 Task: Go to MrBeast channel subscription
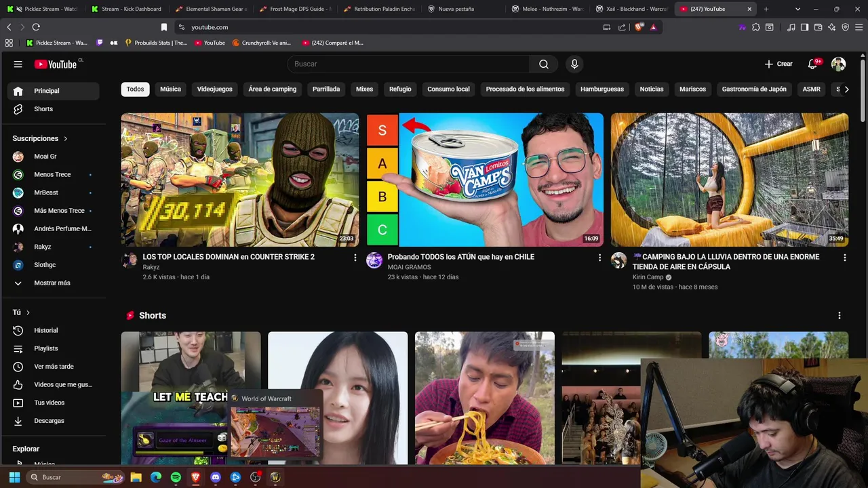coord(53,192)
